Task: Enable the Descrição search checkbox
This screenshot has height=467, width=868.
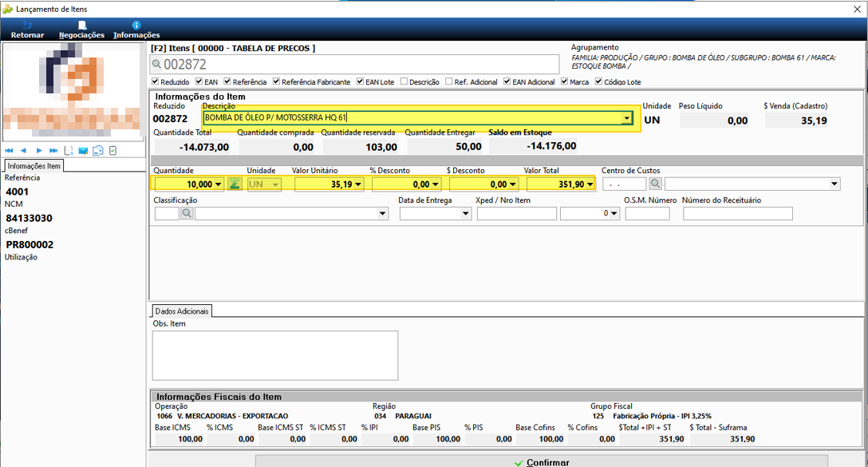Action: pyautogui.click(x=404, y=81)
